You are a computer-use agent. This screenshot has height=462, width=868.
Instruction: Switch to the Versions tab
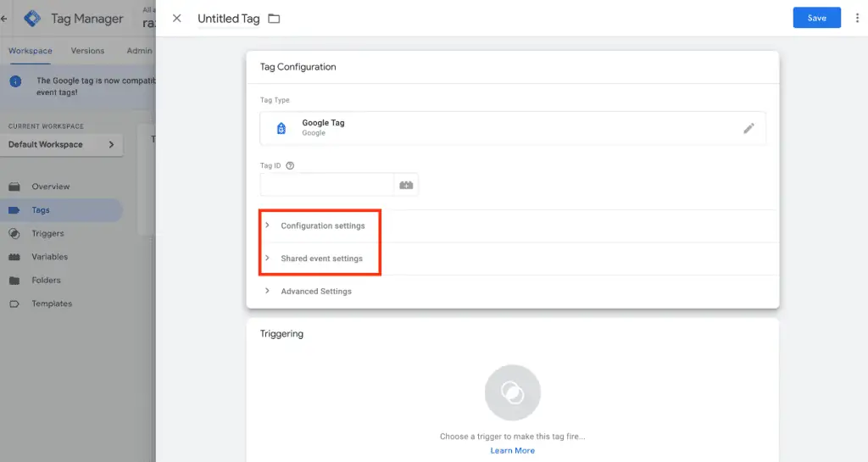pyautogui.click(x=87, y=50)
